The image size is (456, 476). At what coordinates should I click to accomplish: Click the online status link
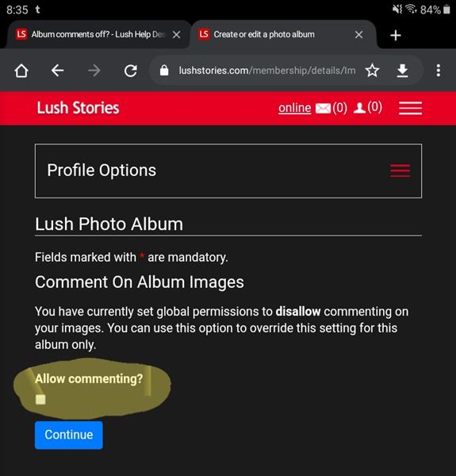294,108
